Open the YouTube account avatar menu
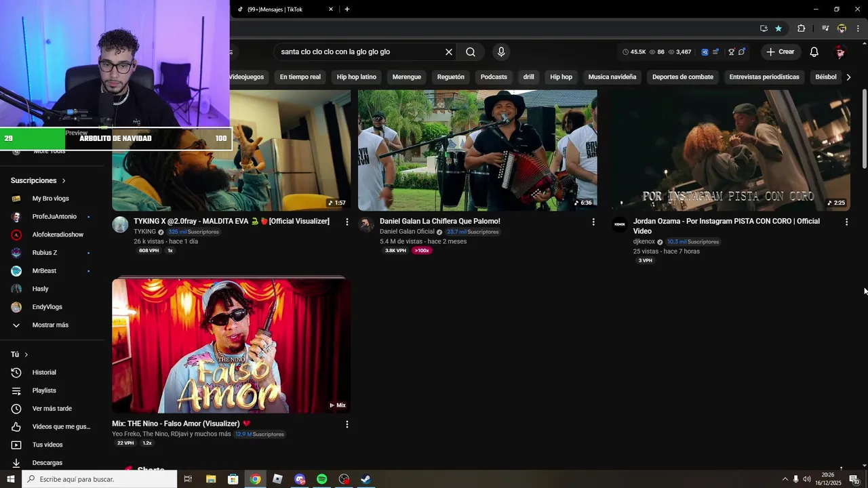 (840, 52)
